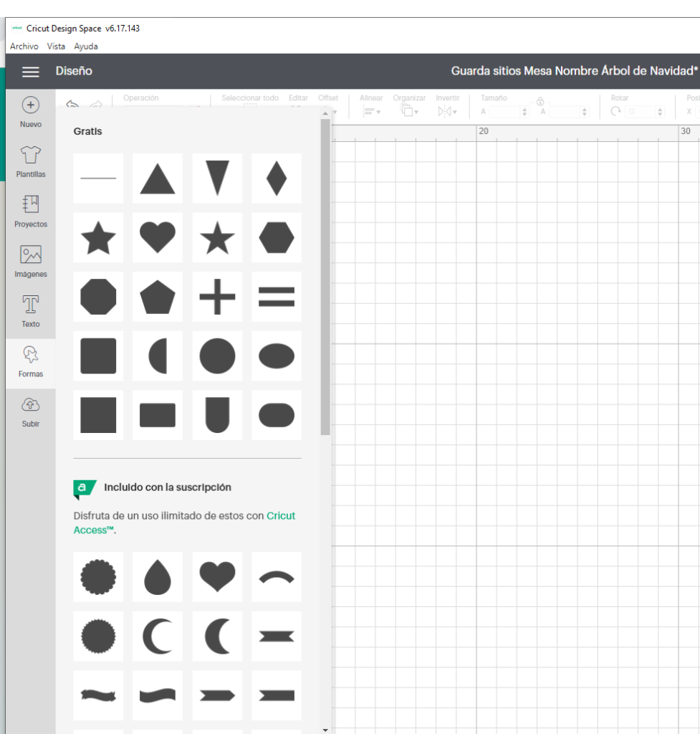Open the hamburger main menu
This screenshot has width=700, height=734.
[x=30, y=72]
